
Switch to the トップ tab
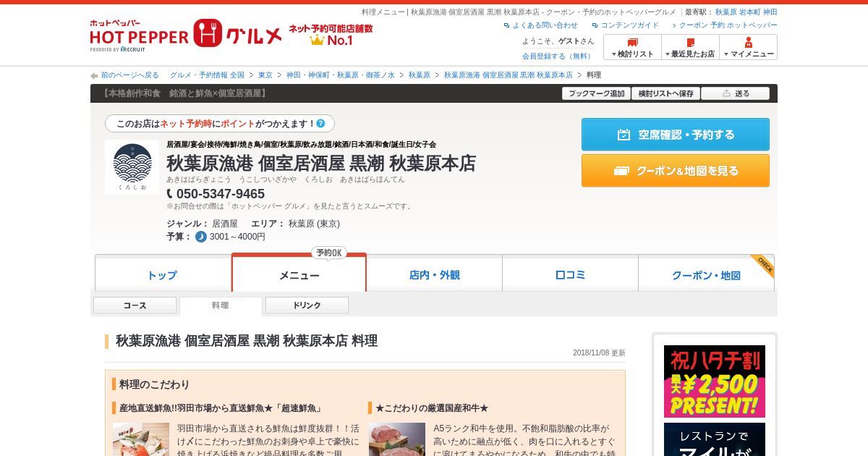(163, 274)
